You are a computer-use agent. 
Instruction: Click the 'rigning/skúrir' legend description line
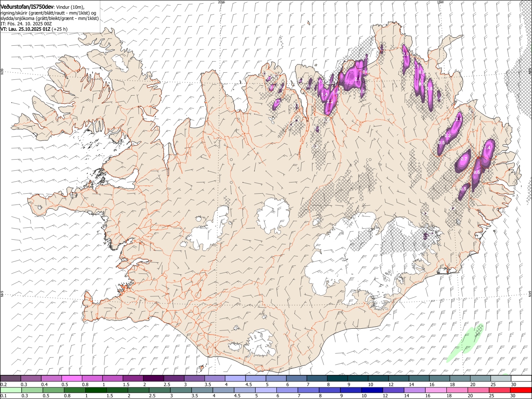(x=48, y=12)
